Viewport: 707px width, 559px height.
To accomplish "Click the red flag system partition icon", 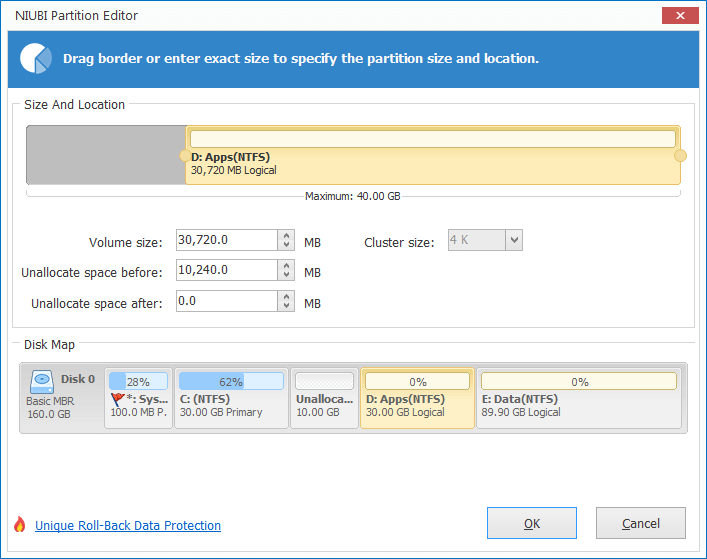I will coord(118,399).
